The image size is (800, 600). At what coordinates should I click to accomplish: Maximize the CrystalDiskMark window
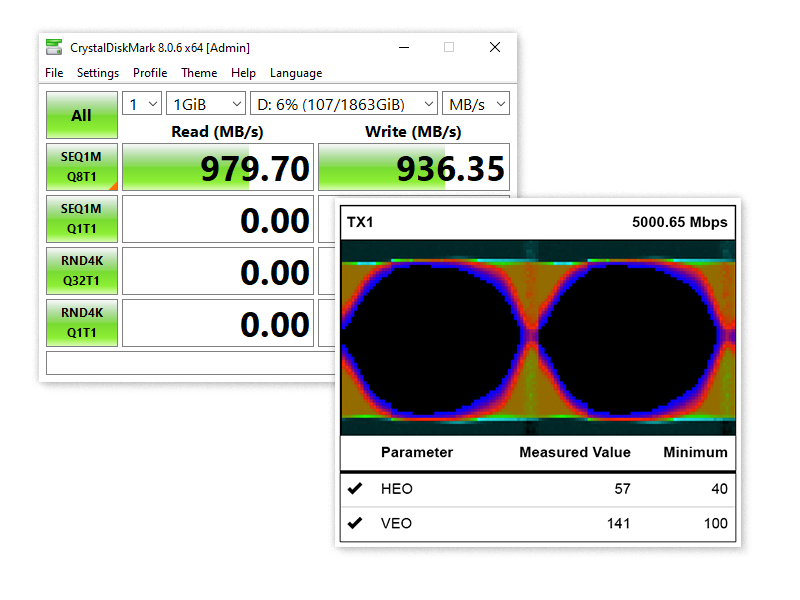[x=449, y=47]
